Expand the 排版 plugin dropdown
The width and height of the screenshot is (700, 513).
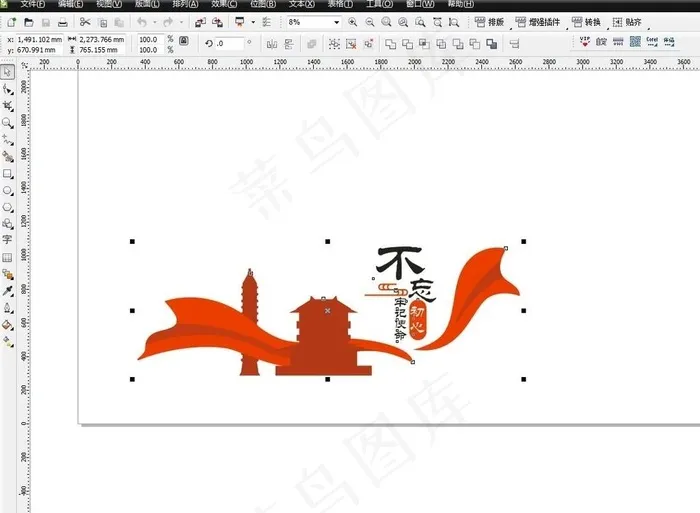point(490,21)
